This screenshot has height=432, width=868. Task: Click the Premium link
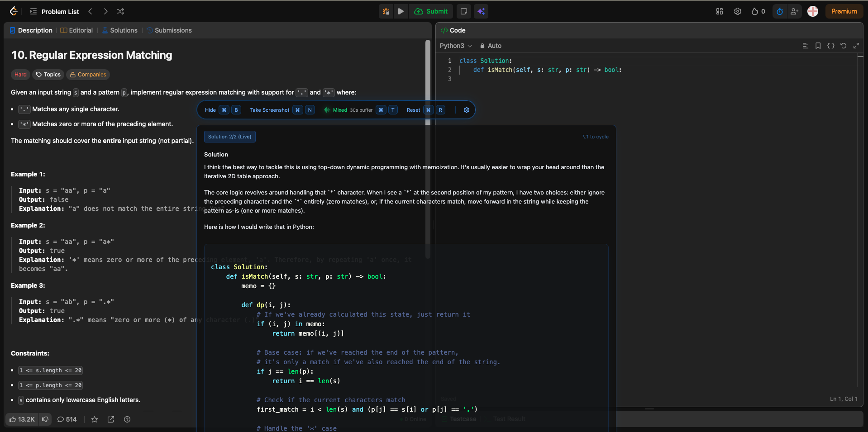[x=844, y=11]
